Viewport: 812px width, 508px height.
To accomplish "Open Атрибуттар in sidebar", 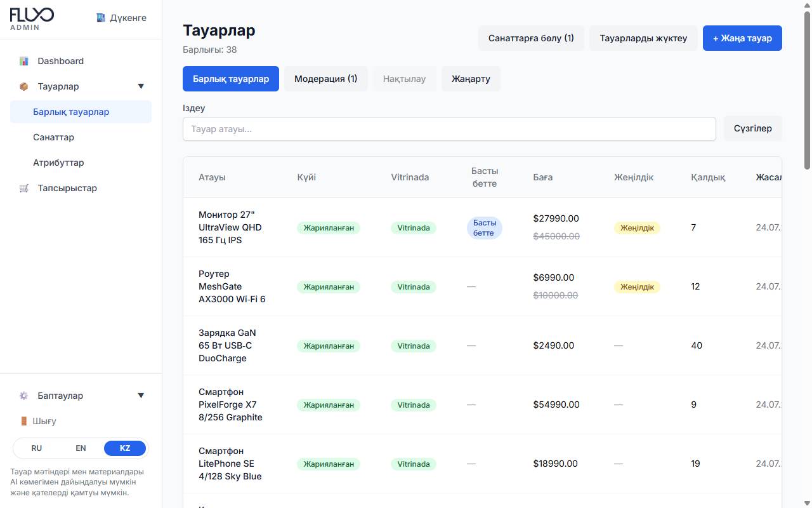I will (81, 163).
